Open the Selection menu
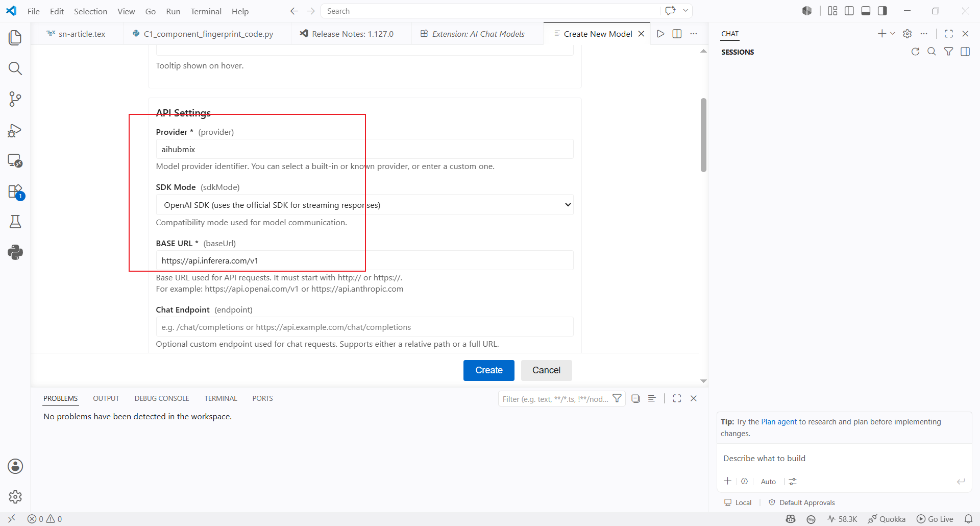This screenshot has width=980, height=526. (90, 11)
